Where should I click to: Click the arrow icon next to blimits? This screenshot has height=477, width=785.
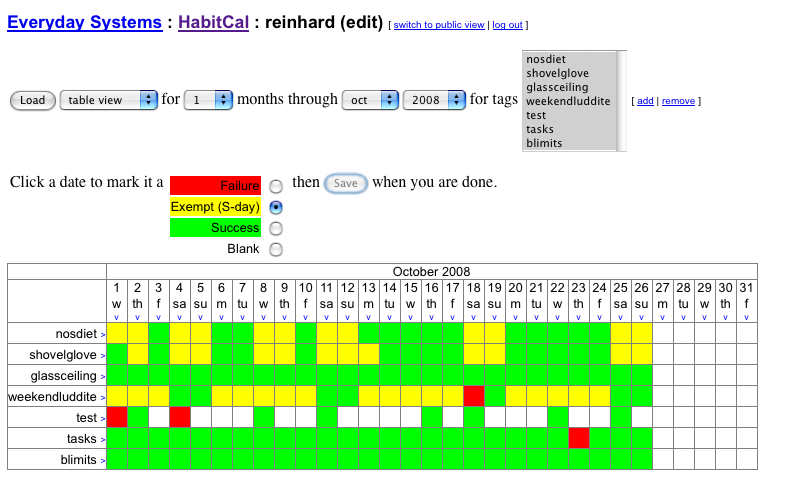(102, 460)
